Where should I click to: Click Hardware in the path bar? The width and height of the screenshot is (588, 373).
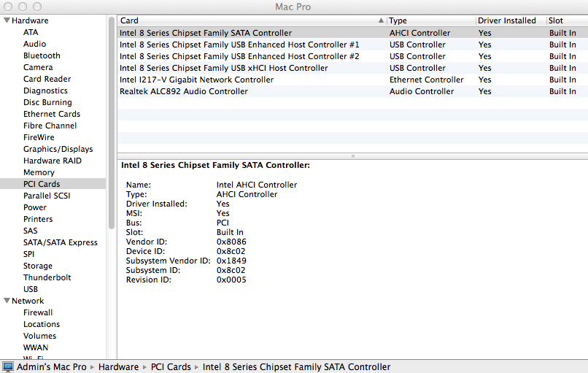click(x=118, y=366)
